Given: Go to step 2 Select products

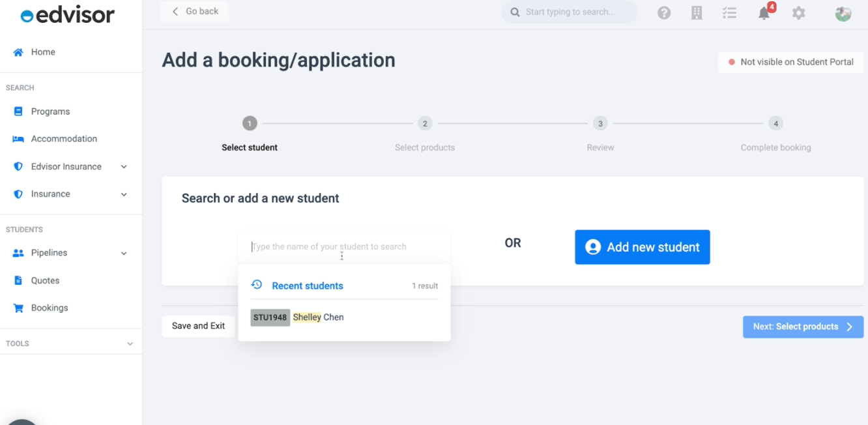Looking at the screenshot, I should point(425,134).
